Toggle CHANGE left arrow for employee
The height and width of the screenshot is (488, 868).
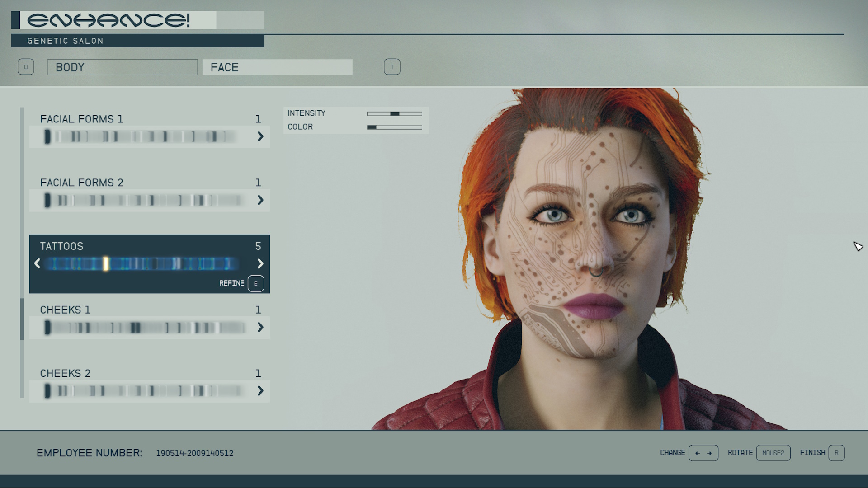coord(697,453)
